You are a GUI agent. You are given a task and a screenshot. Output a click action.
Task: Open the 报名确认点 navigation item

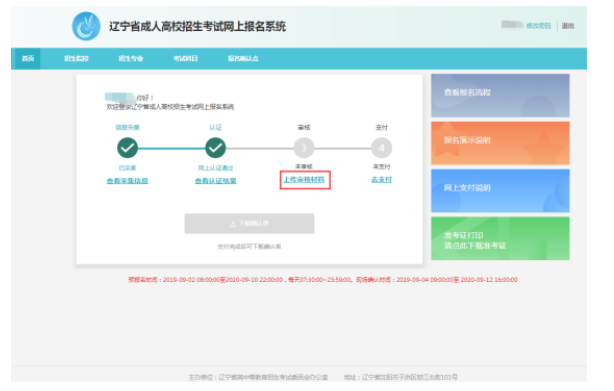[x=243, y=58]
